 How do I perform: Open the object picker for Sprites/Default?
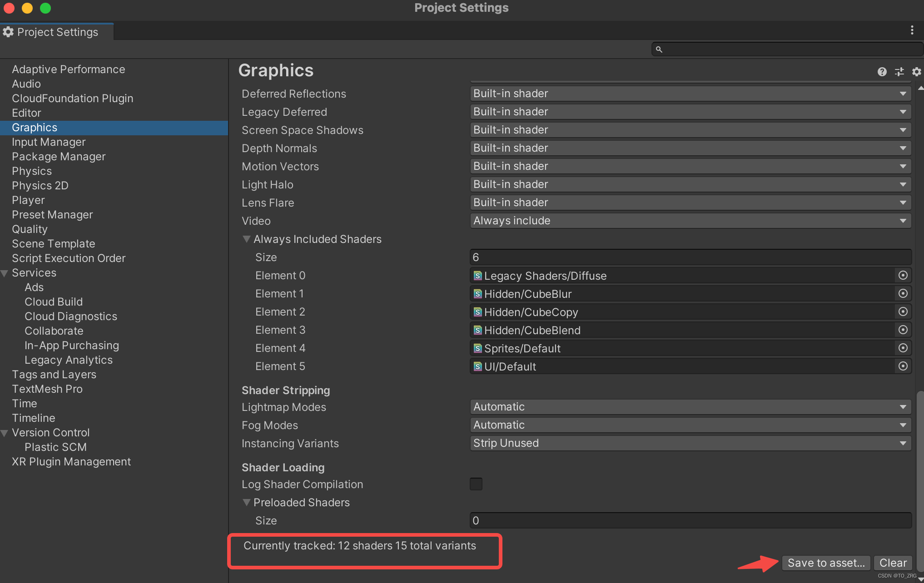pyautogui.click(x=903, y=348)
